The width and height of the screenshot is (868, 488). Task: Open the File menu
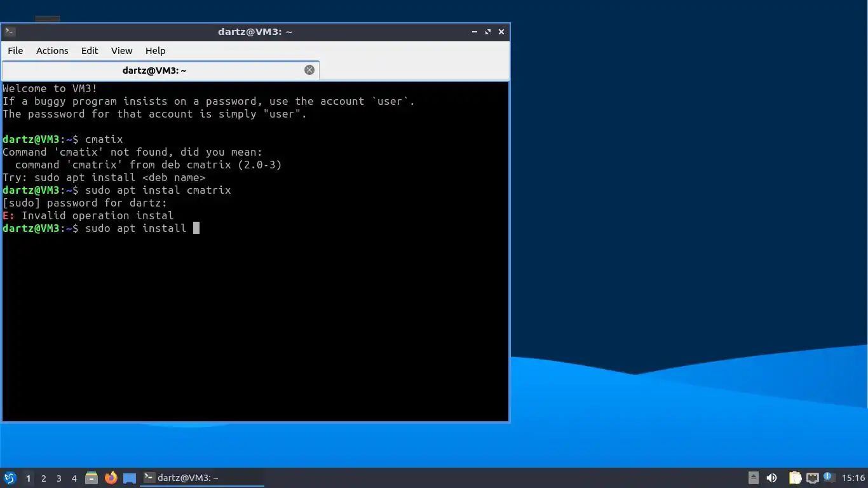15,51
